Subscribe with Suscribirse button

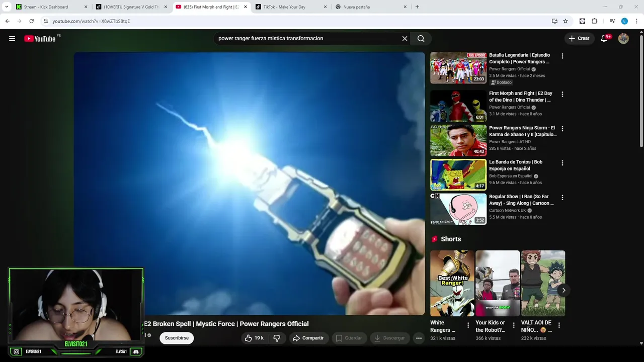[177, 338]
